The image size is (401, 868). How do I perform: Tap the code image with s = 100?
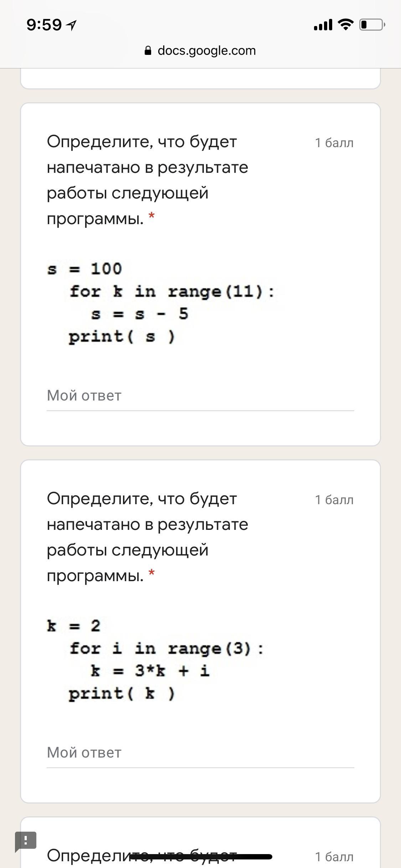[162, 303]
